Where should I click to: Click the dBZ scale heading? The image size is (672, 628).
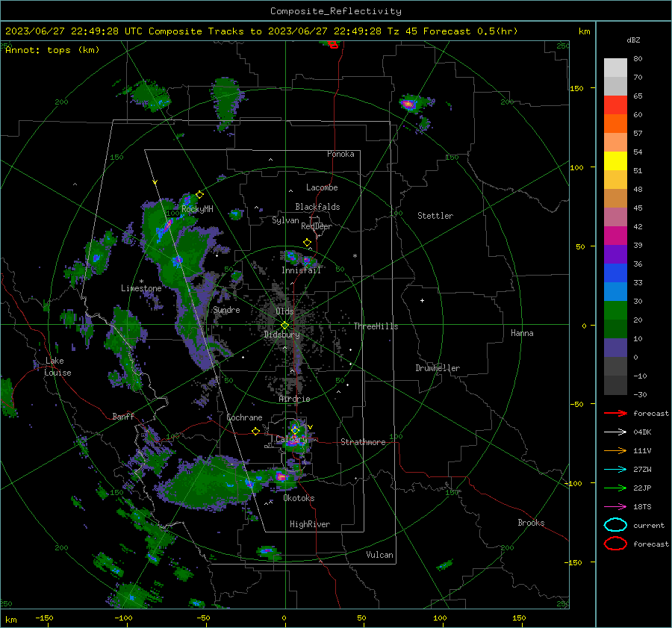[x=633, y=40]
